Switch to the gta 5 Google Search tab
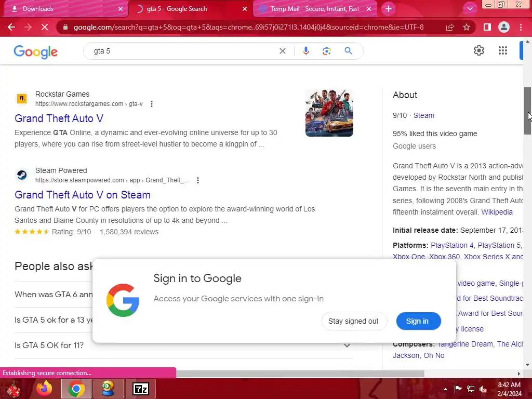The height and width of the screenshot is (399, 532). (x=191, y=9)
